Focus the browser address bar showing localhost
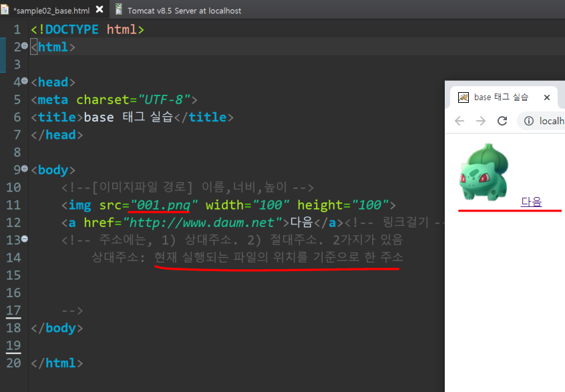 pos(541,121)
